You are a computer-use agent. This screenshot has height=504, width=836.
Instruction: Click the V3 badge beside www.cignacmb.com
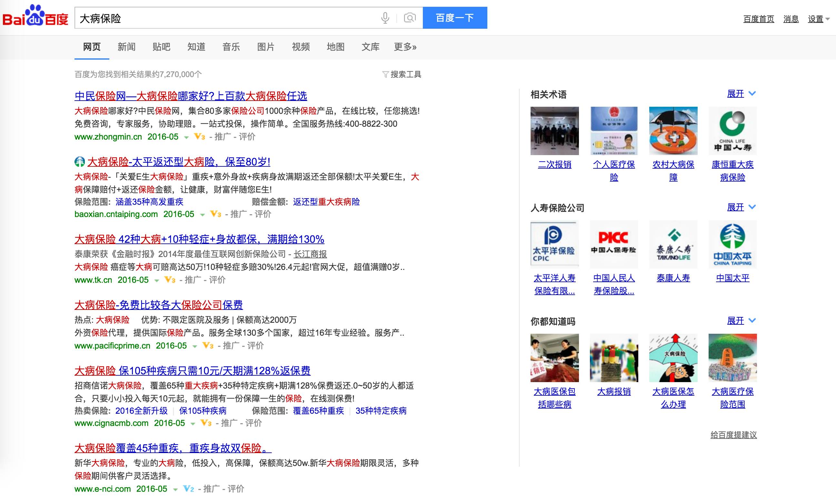pyautogui.click(x=206, y=423)
